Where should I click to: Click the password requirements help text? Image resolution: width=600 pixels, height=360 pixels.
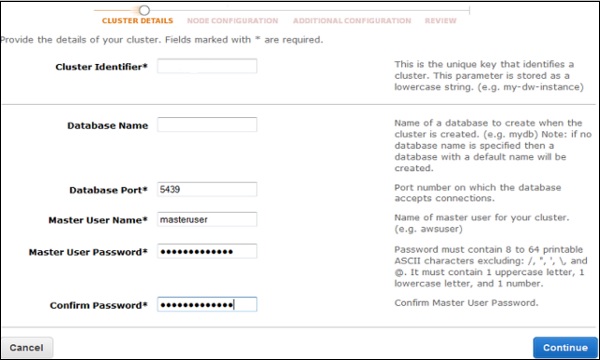point(491,266)
